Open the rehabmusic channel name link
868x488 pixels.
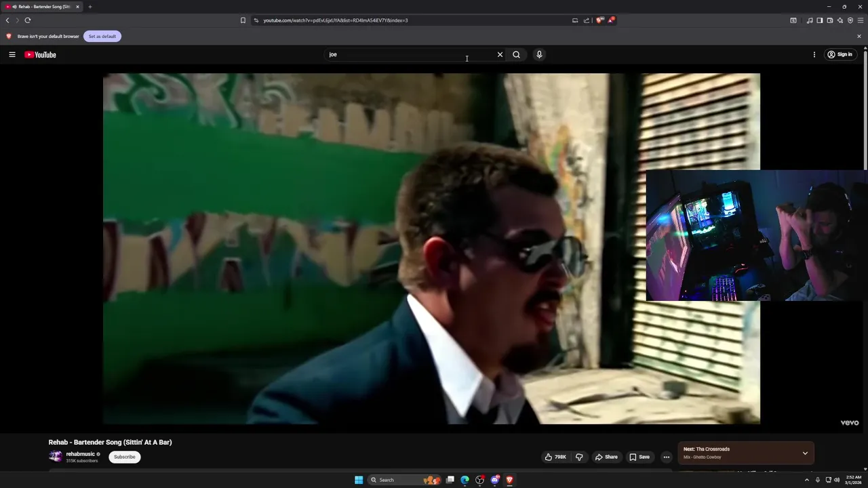click(80, 454)
